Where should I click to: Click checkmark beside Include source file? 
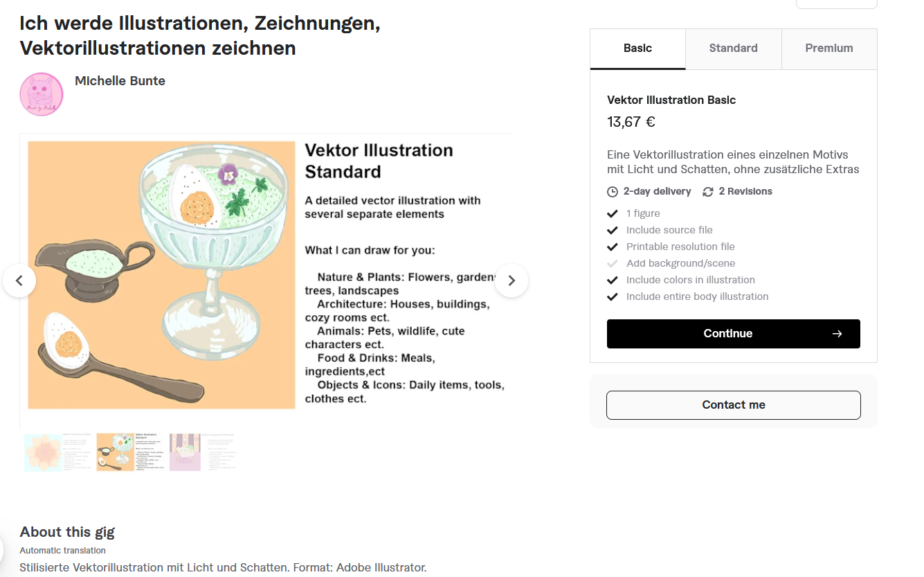(613, 230)
